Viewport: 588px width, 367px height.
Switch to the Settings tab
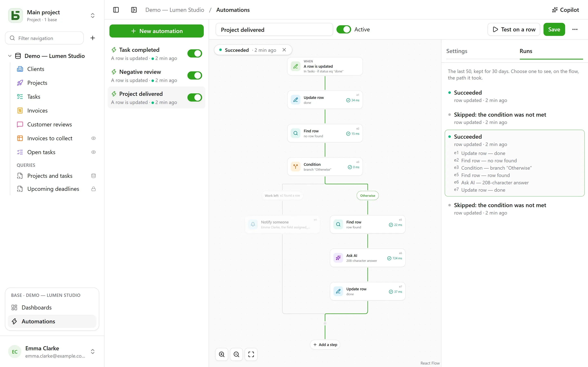click(x=457, y=51)
